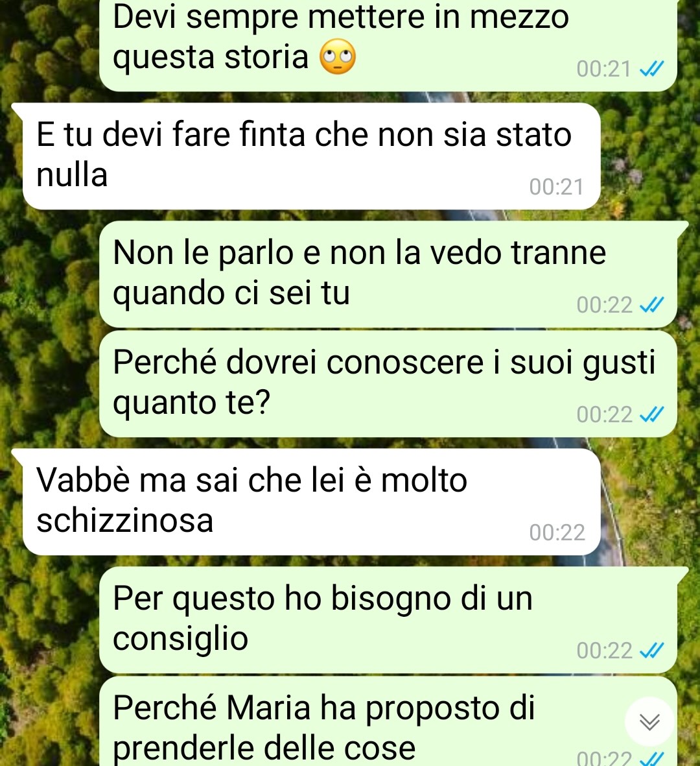Select message 'Vabbè ma sai che lei è molto schizzinosa'

tap(312, 502)
